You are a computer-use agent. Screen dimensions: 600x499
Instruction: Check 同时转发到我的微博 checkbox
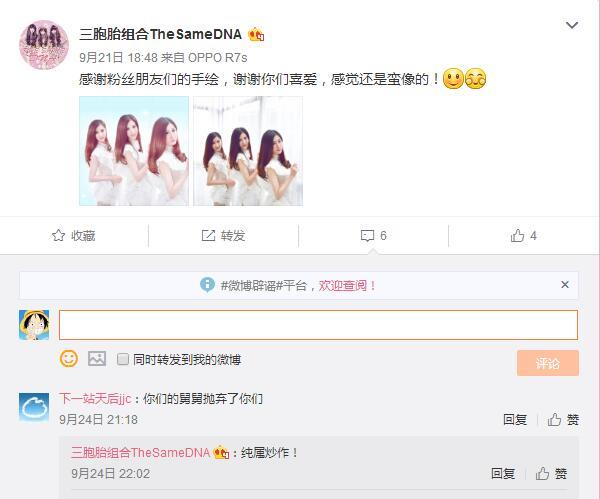(x=123, y=359)
